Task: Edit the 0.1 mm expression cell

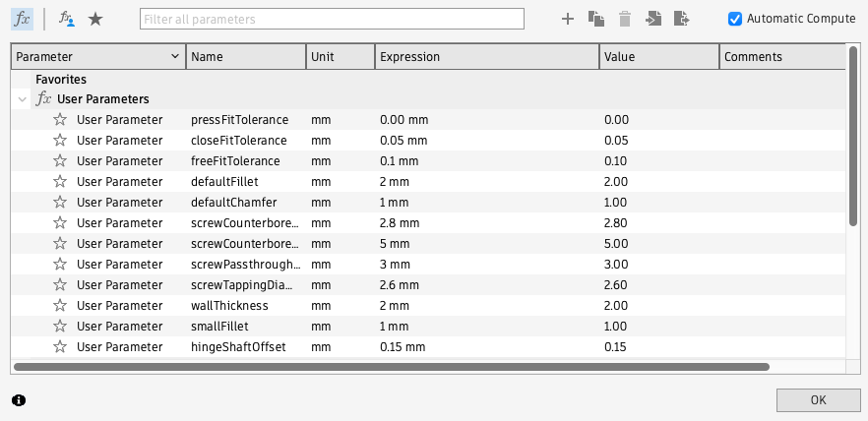Action: 487,161
